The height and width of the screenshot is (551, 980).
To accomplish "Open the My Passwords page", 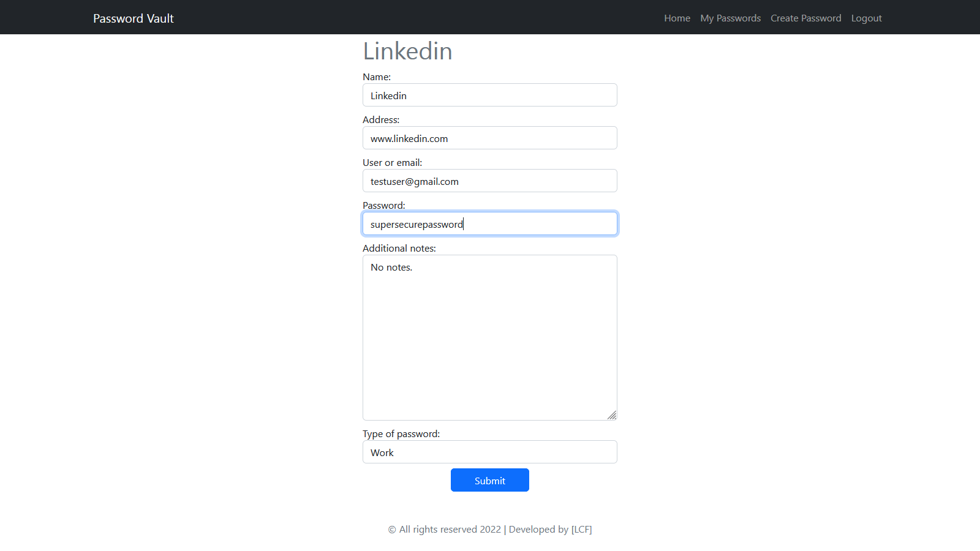I will (730, 18).
